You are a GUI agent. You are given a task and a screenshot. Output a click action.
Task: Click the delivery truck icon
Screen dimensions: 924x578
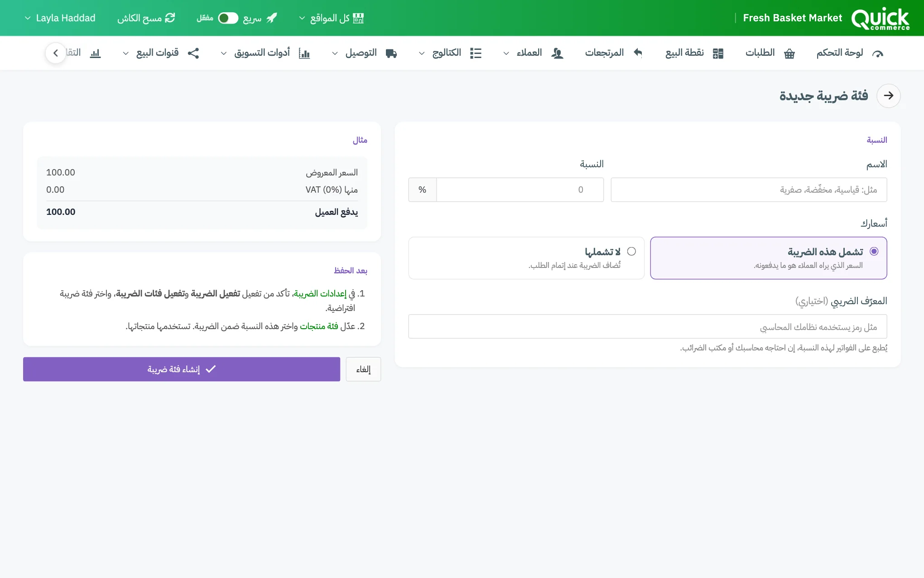[391, 53]
